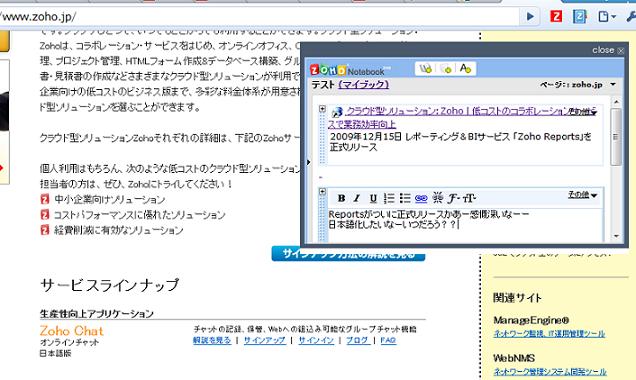This screenshot has width=636, height=380.
Task: Apply italic formatting in note editor
Action: [357, 198]
